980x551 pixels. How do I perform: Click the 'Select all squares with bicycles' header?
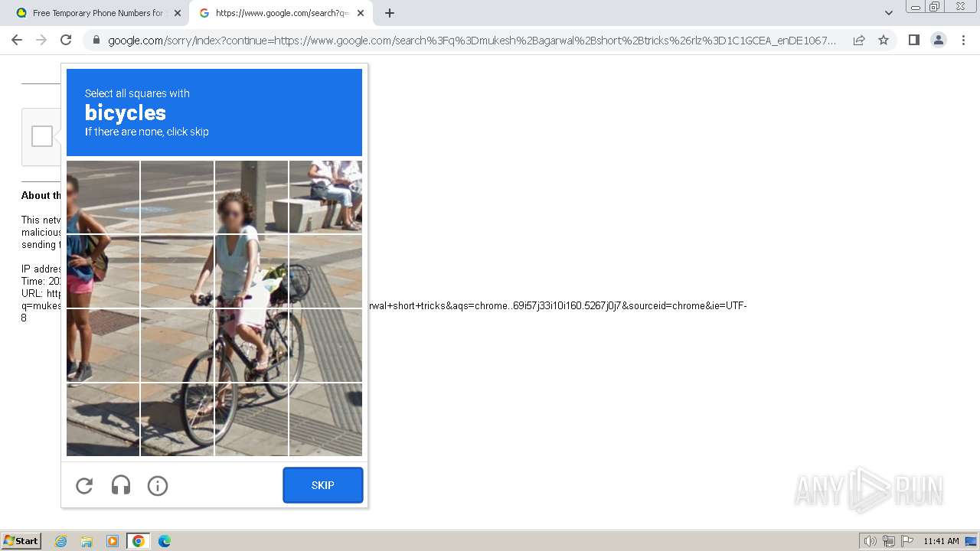click(214, 112)
